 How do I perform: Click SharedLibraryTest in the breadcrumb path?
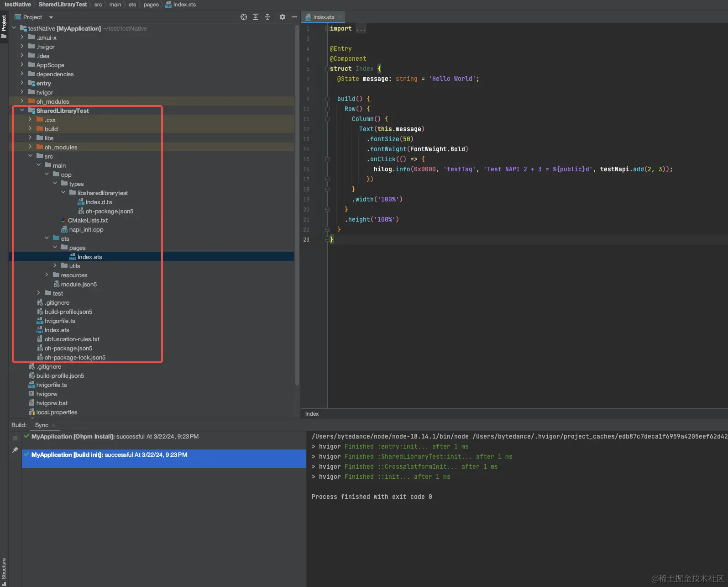[63, 5]
